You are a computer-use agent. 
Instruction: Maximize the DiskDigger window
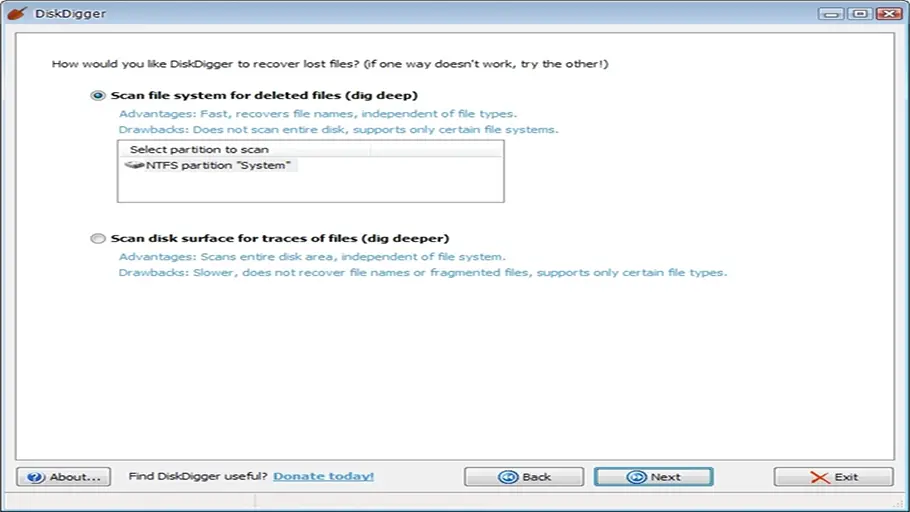tap(859, 13)
